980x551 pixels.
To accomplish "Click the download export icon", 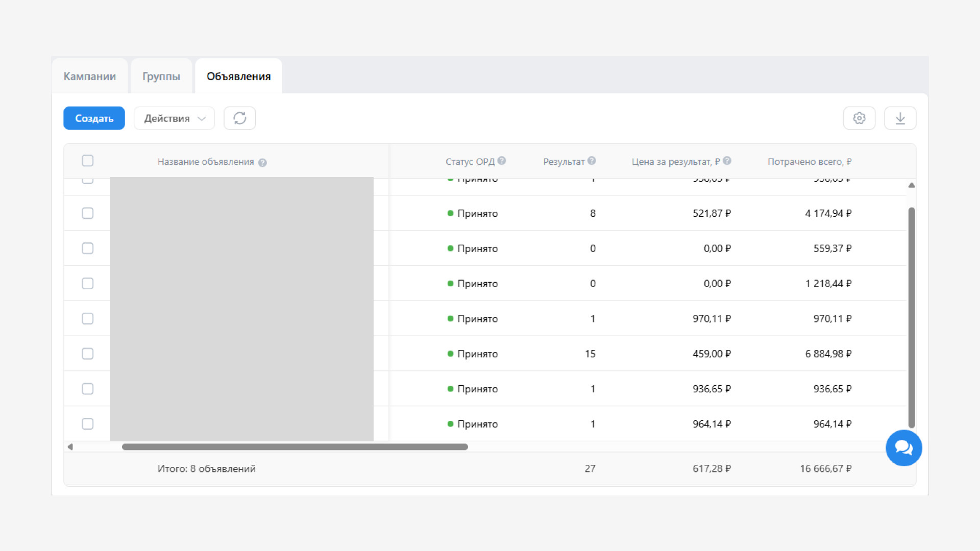I will click(x=900, y=118).
